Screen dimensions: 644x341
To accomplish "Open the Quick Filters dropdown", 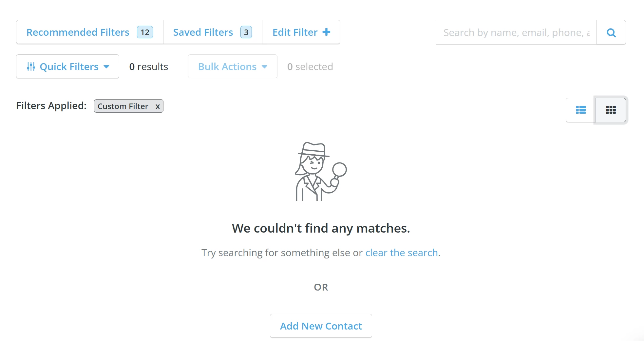I will pyautogui.click(x=67, y=66).
